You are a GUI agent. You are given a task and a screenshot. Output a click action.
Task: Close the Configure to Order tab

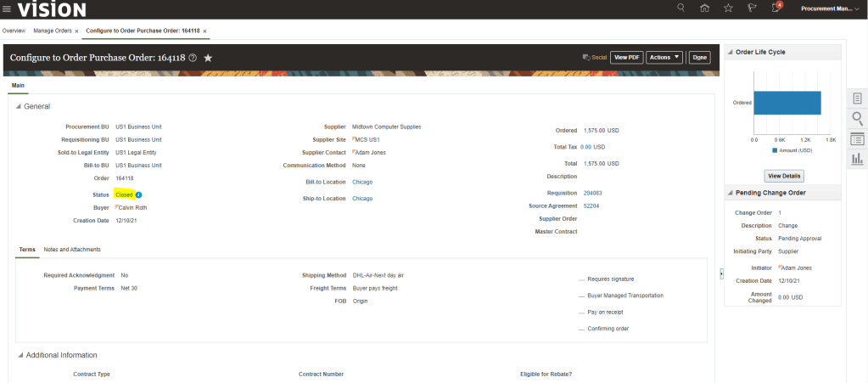click(204, 31)
